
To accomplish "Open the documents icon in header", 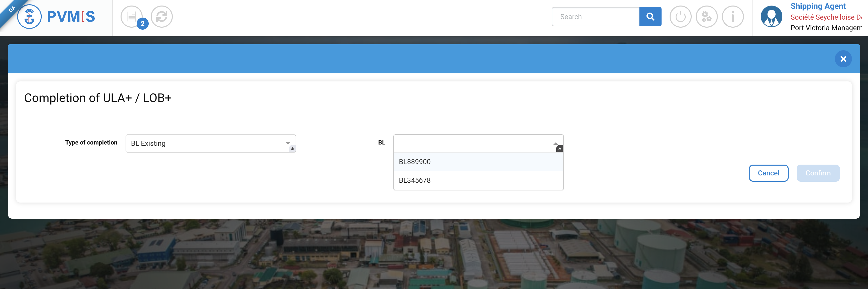I will coord(131,17).
